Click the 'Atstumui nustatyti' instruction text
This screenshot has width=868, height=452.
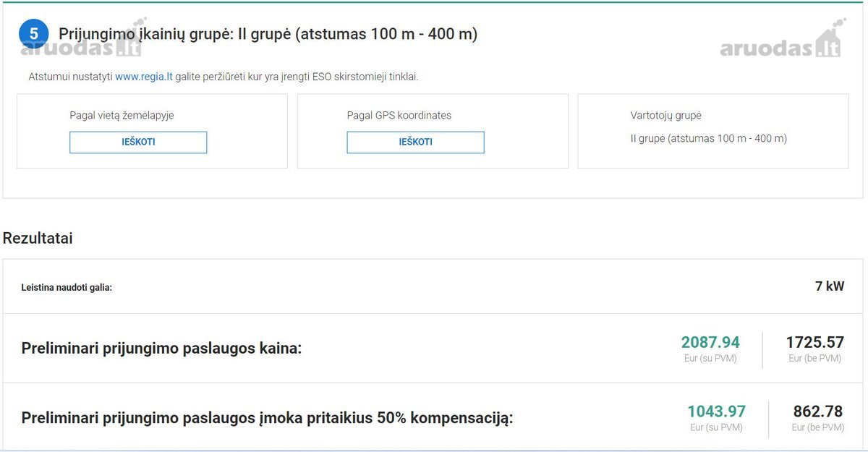223,76
